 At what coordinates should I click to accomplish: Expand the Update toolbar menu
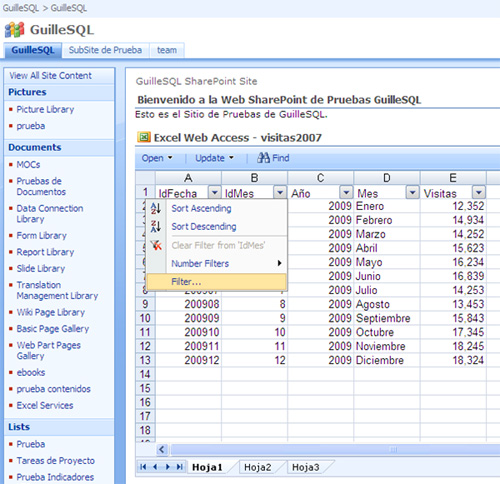pos(214,158)
